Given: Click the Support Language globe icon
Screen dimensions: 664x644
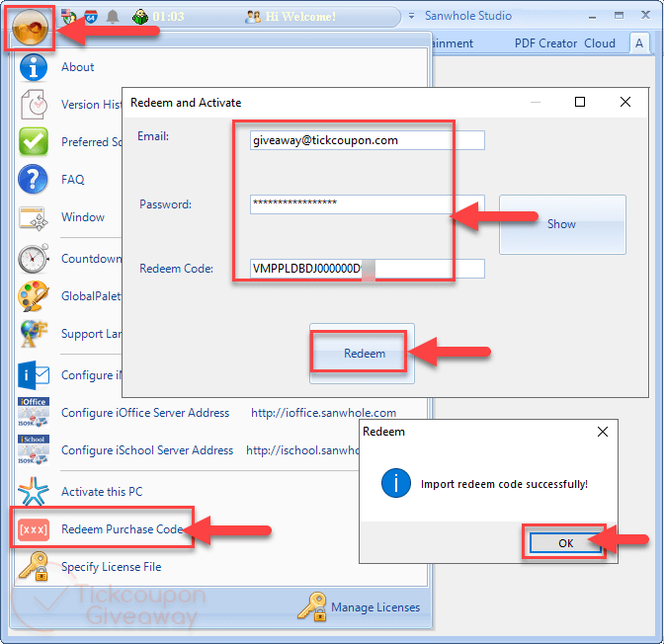Looking at the screenshot, I should pos(34,333).
